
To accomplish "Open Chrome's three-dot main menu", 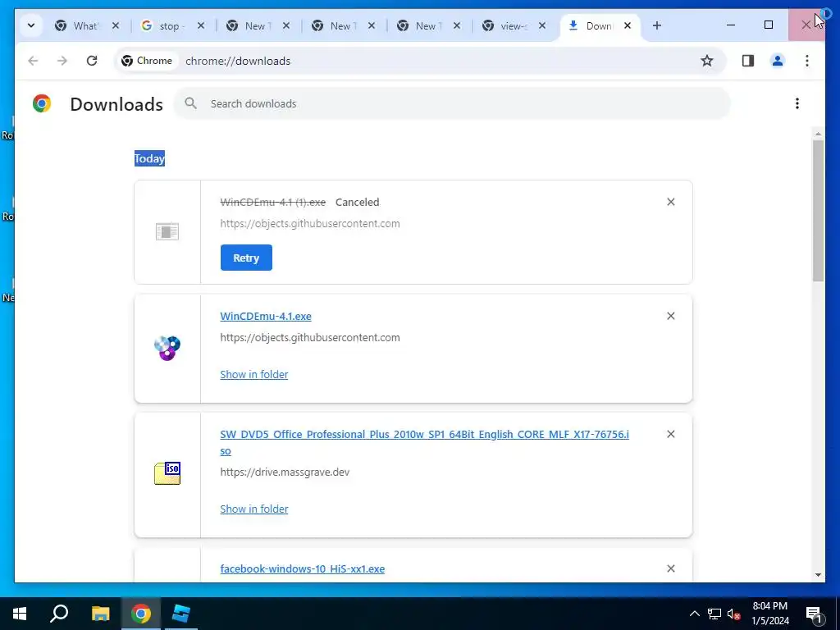I will tap(807, 61).
